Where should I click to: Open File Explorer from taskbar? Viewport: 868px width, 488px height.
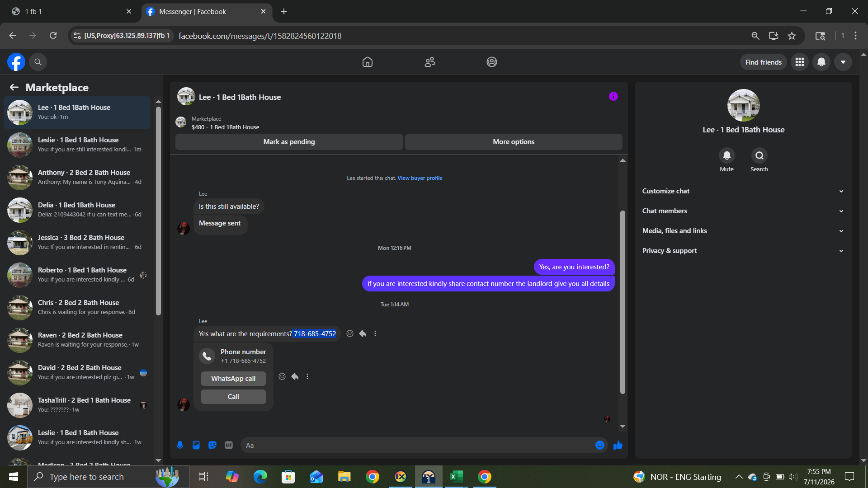tap(344, 477)
